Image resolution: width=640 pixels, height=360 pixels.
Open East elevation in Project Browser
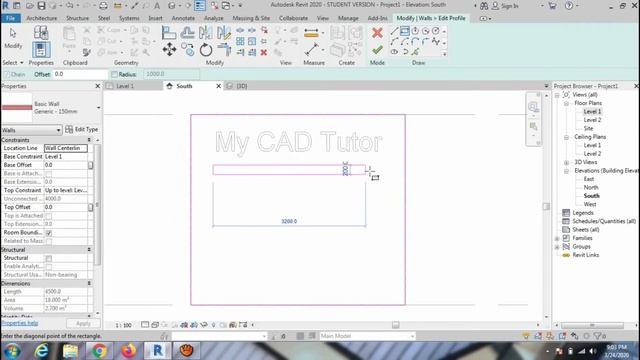[589, 179]
